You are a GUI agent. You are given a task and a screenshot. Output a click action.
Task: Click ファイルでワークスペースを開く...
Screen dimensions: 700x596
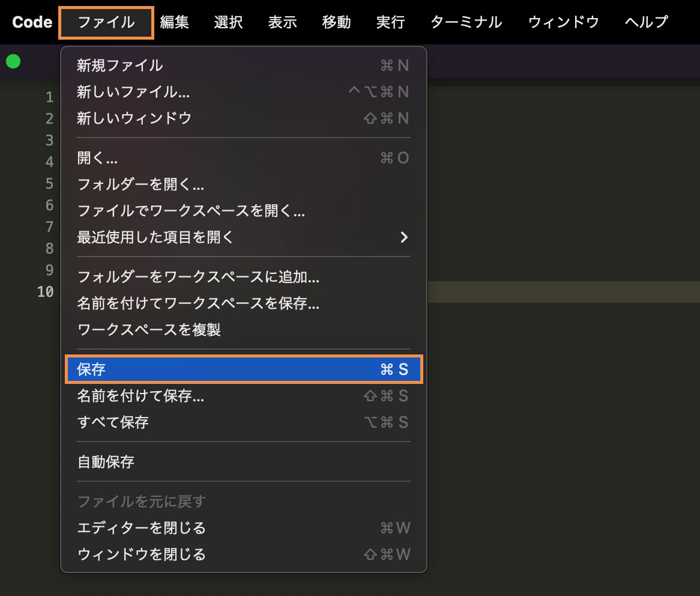(x=192, y=211)
